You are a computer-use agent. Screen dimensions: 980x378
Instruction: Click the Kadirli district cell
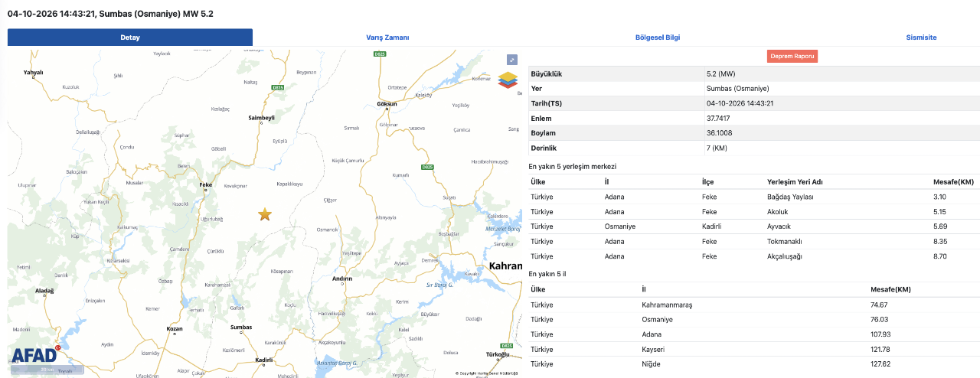coord(712,226)
